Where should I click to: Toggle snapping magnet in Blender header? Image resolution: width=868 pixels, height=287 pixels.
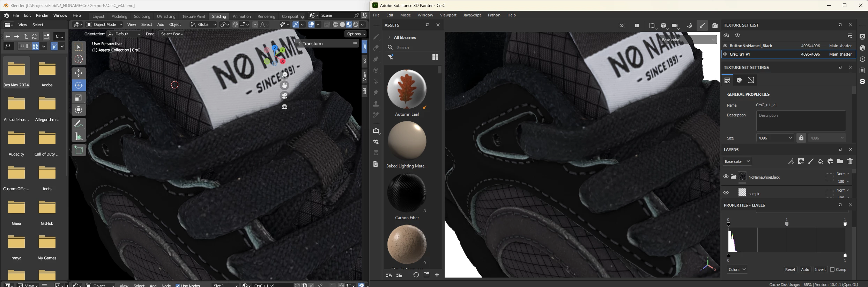coord(235,24)
